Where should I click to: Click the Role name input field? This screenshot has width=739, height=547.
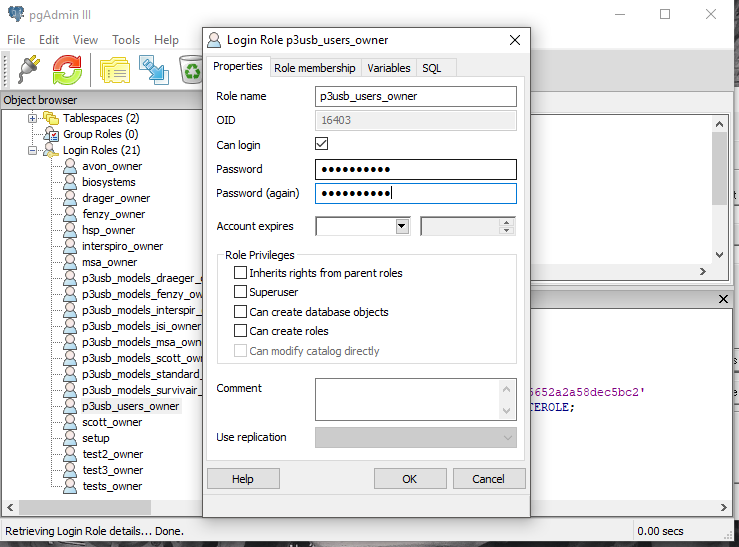pos(416,96)
